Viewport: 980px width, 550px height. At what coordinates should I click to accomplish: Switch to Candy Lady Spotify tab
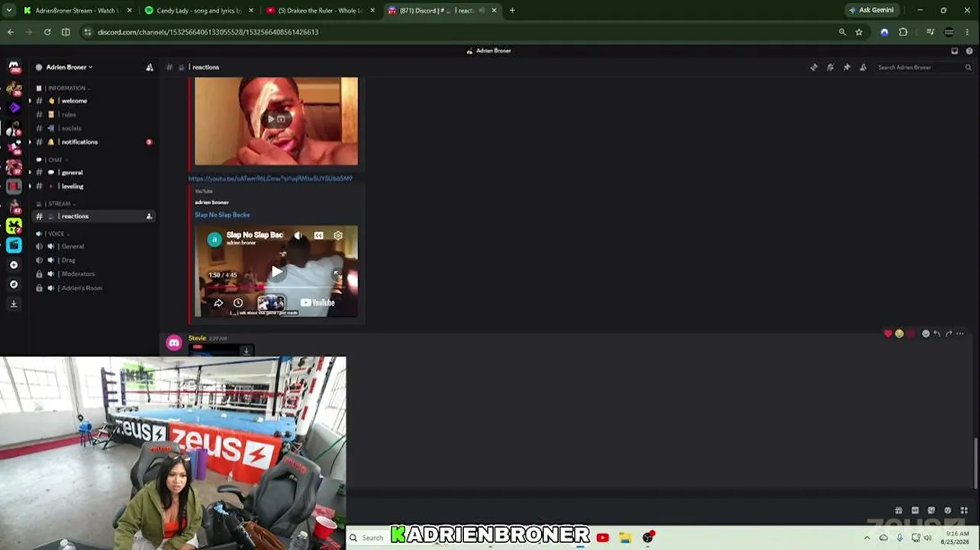200,11
